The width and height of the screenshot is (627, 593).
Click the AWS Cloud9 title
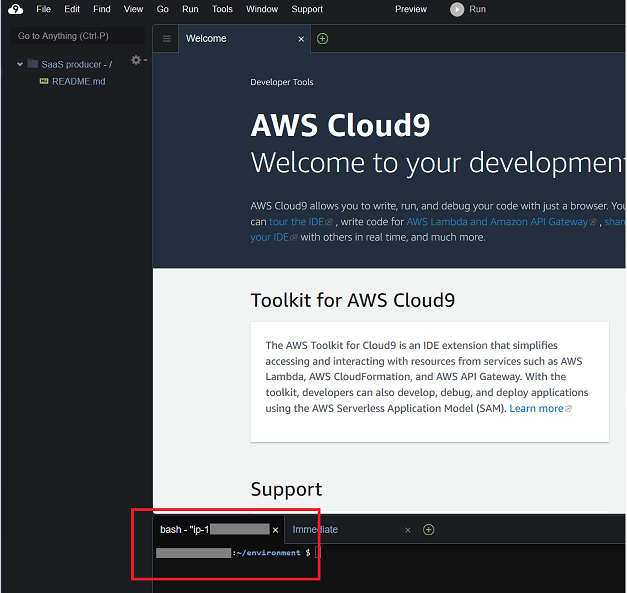coord(340,125)
